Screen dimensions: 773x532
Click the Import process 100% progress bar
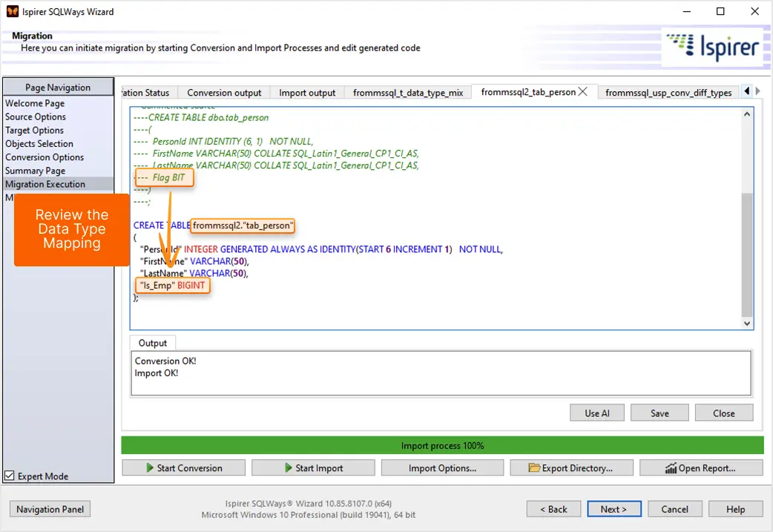[442, 446]
